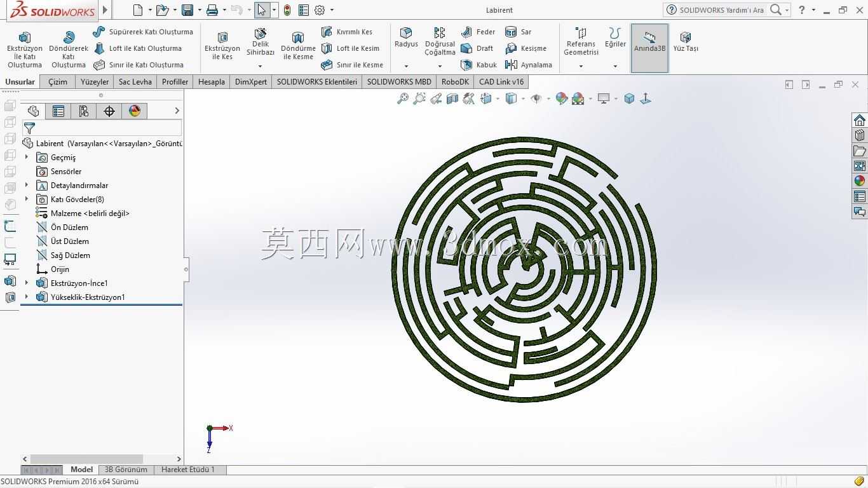Choose the Kabuk shell tool
The width and height of the screenshot is (868, 488).
(478, 65)
